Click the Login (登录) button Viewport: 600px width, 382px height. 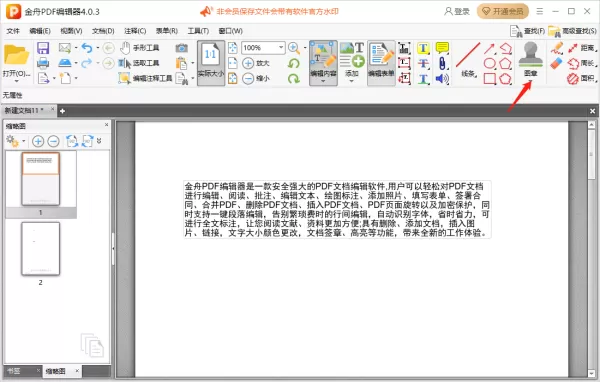[457, 11]
